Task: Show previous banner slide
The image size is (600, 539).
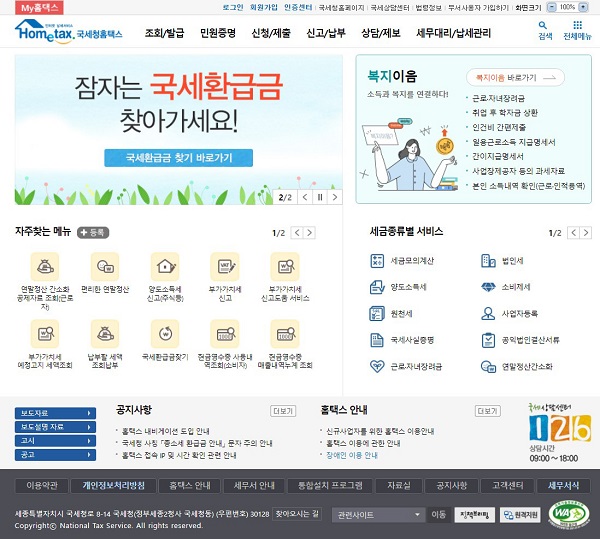Action: coord(305,197)
